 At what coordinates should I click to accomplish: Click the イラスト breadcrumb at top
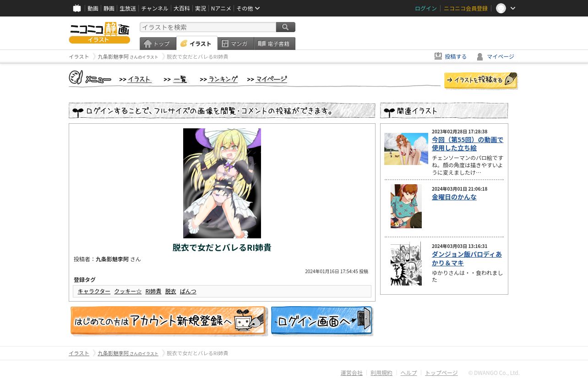tap(79, 56)
